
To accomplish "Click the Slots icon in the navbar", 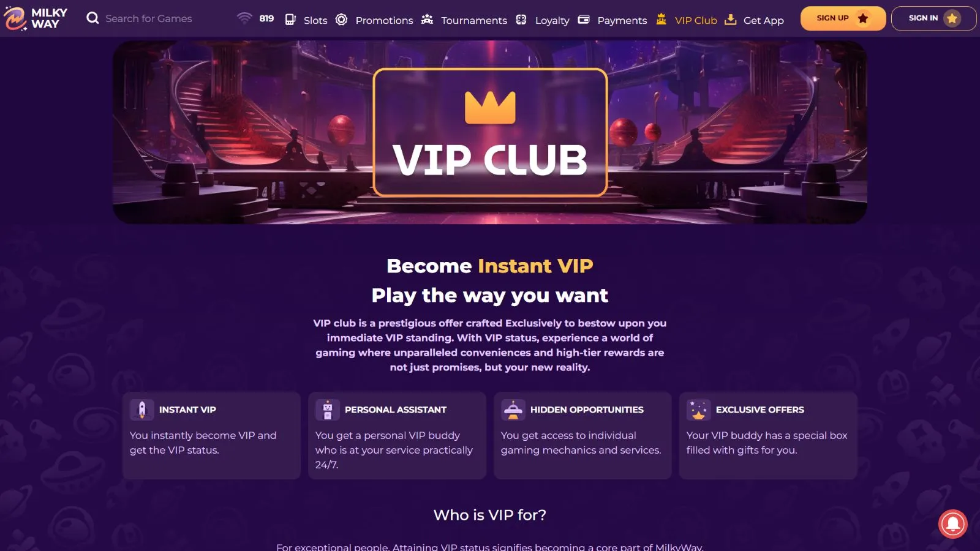I will tap(290, 20).
